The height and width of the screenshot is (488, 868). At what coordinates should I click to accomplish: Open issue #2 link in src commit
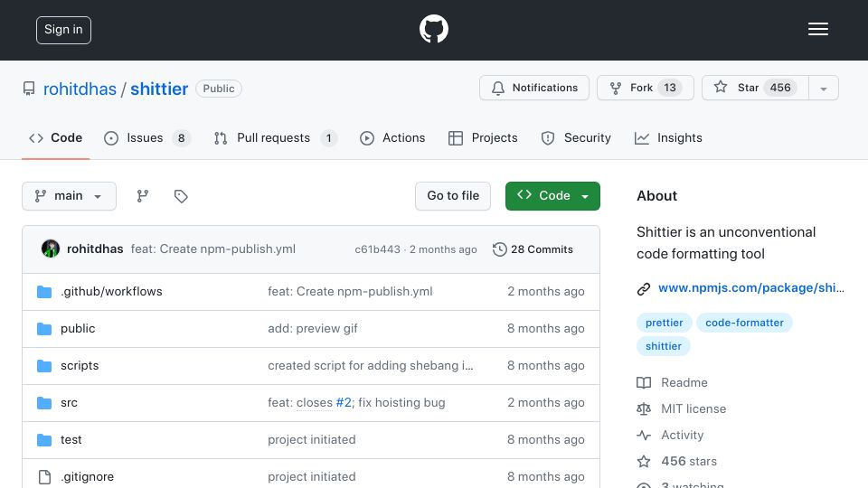click(344, 403)
